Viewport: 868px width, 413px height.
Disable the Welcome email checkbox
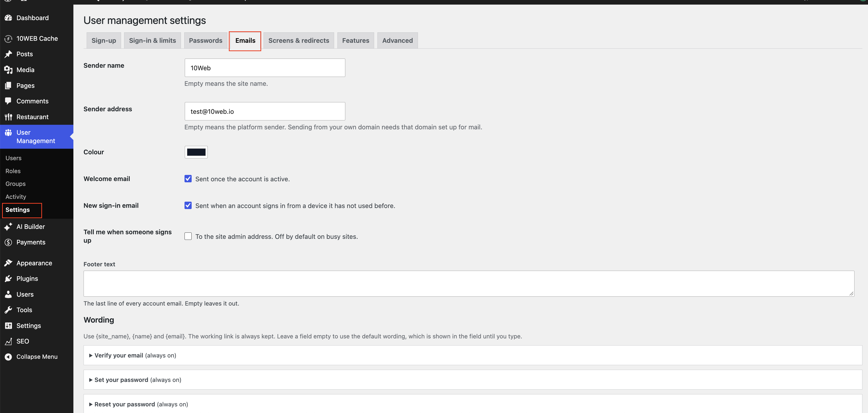(x=188, y=179)
